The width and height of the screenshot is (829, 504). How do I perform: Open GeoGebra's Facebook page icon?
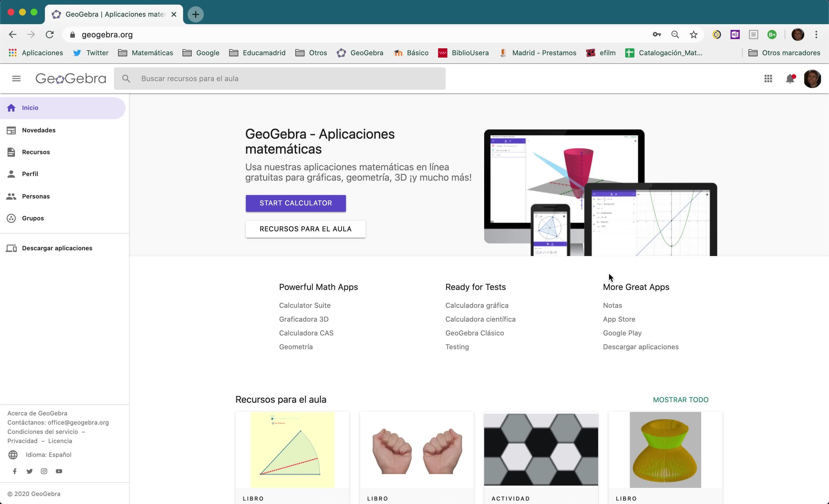pos(15,471)
